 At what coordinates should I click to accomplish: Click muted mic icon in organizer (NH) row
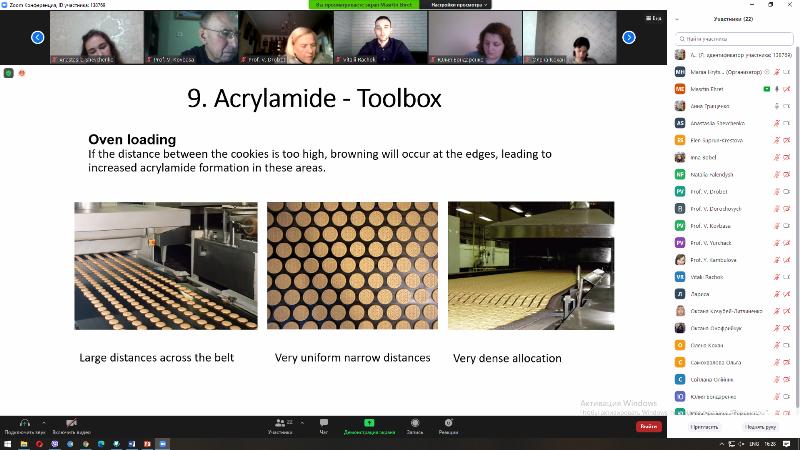pos(777,72)
